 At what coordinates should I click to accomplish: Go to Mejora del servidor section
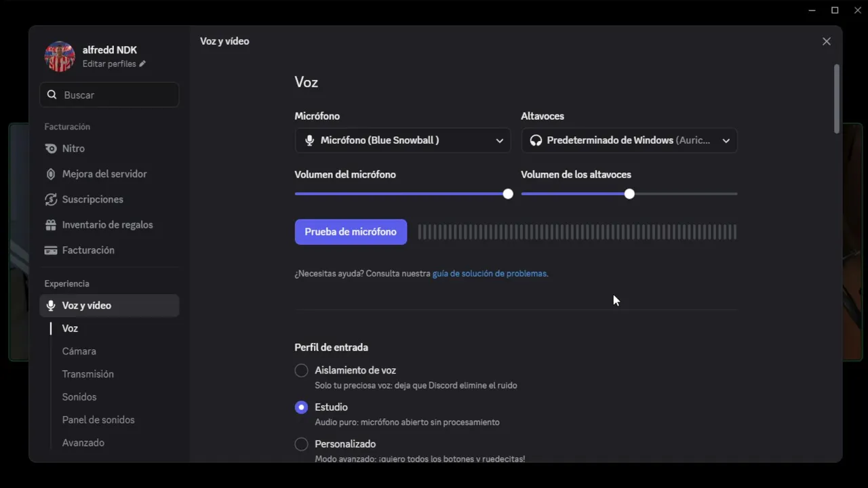point(109,174)
